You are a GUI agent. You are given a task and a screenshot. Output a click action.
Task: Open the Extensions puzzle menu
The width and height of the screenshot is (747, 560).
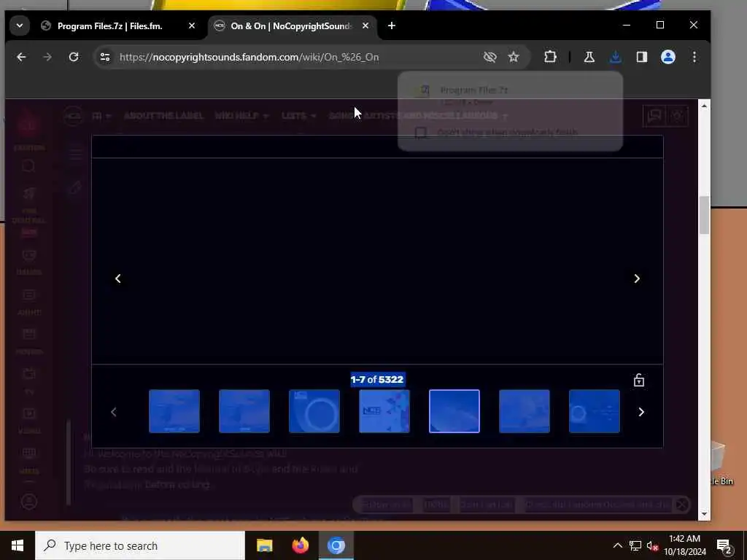550,57
